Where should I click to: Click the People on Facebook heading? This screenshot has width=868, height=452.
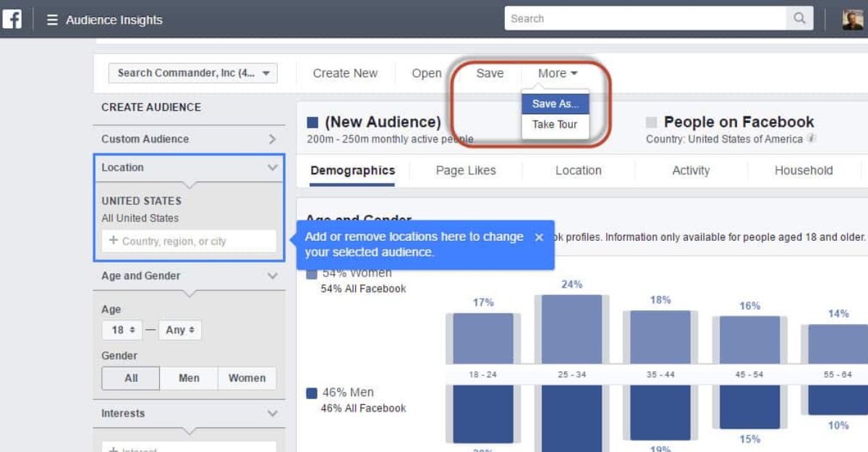[739, 122]
